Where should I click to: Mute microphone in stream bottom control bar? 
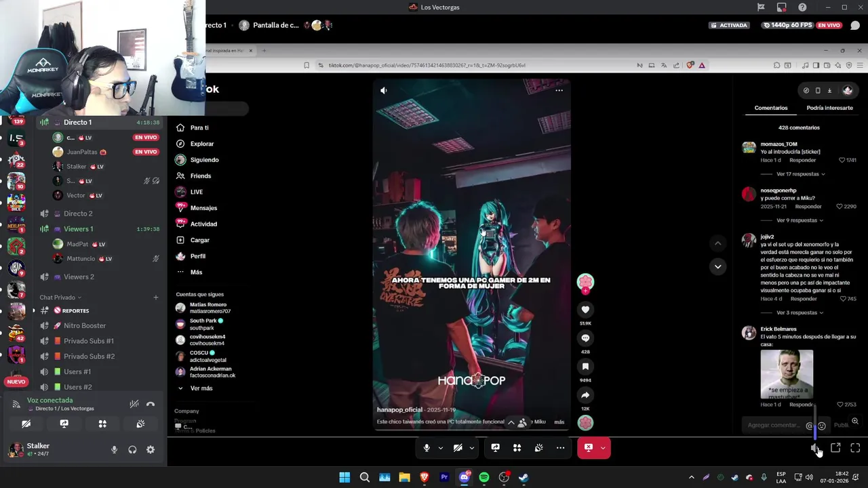click(x=427, y=447)
